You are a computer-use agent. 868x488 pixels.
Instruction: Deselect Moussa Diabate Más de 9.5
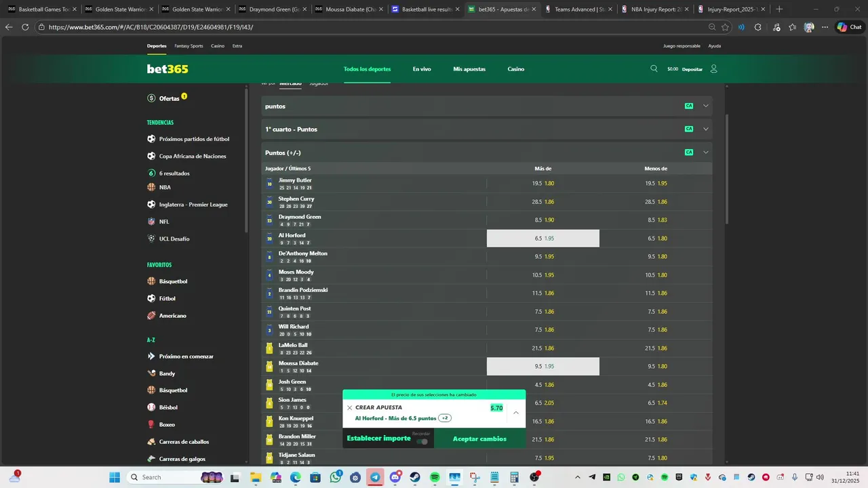point(543,367)
